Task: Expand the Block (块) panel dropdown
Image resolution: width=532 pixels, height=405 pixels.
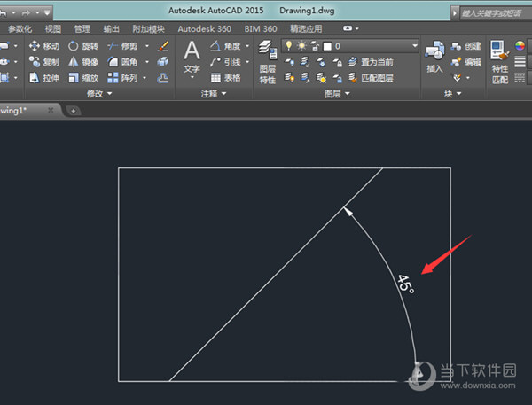Action: pos(452,93)
